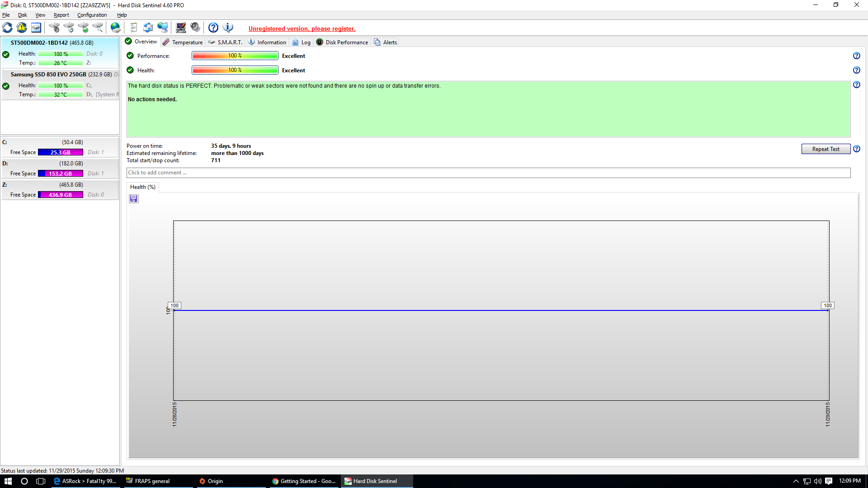Open the disk drive panel toolbar icon
Viewport: 868px width, 488px height.
tap(36, 28)
